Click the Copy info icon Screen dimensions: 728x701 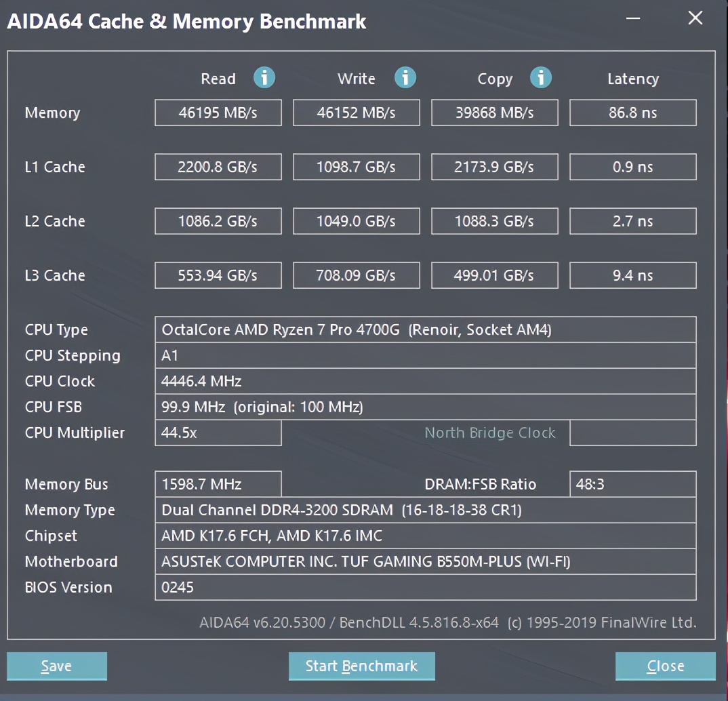pos(541,77)
